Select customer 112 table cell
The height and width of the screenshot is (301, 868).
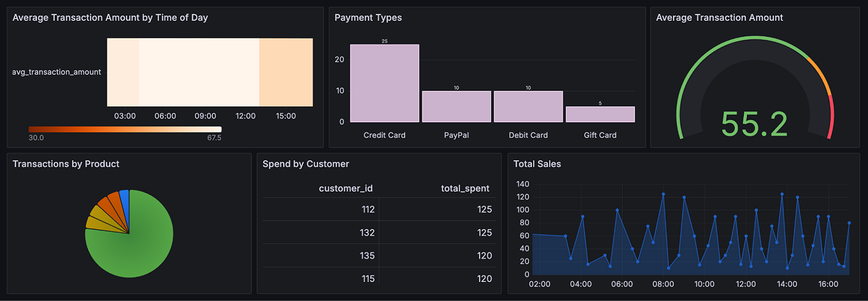click(368, 209)
